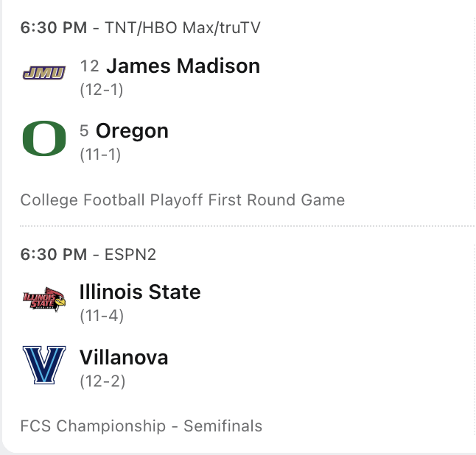Click the green Oregon O logo
Image resolution: width=476 pixels, height=455 pixels.
click(x=44, y=138)
